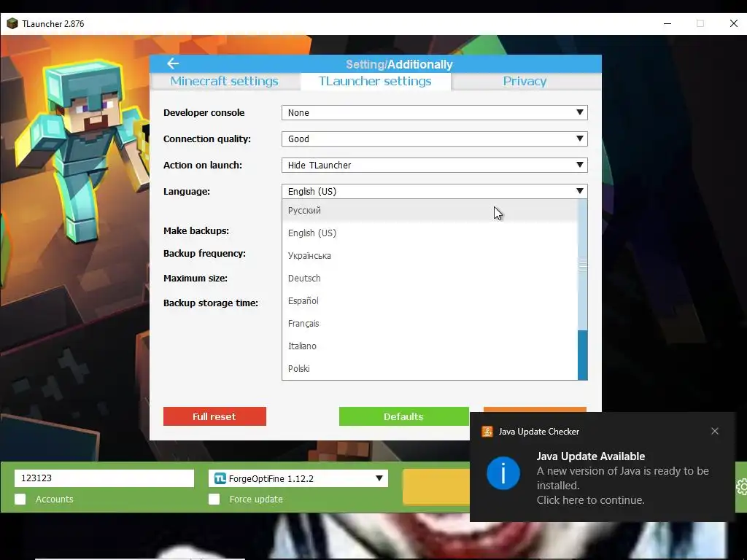Click the orange button beside Defaults
This screenshot has width=747, height=560.
tap(535, 410)
